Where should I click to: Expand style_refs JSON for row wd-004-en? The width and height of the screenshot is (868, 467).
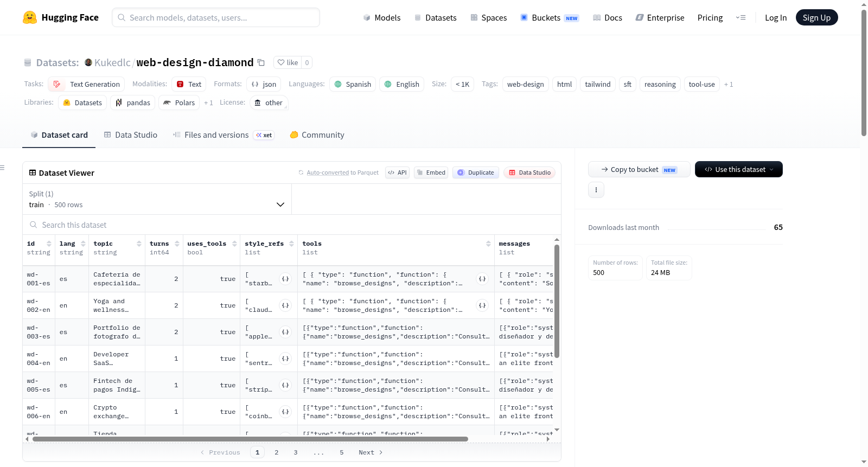click(285, 359)
